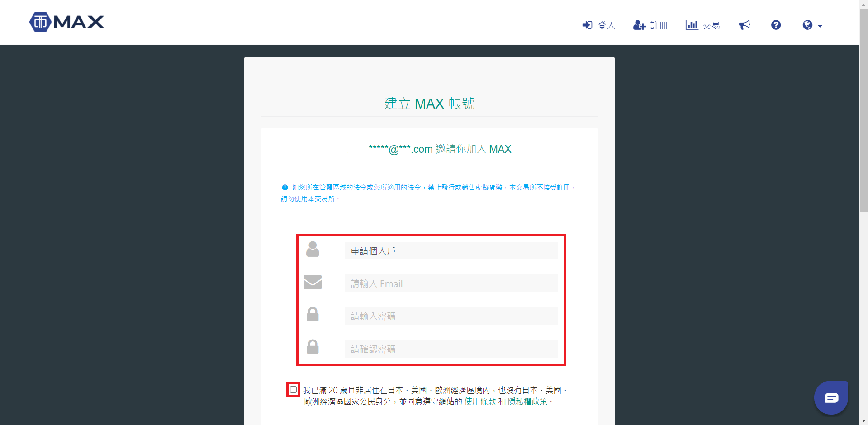Click the MAX logo in header

point(67,22)
